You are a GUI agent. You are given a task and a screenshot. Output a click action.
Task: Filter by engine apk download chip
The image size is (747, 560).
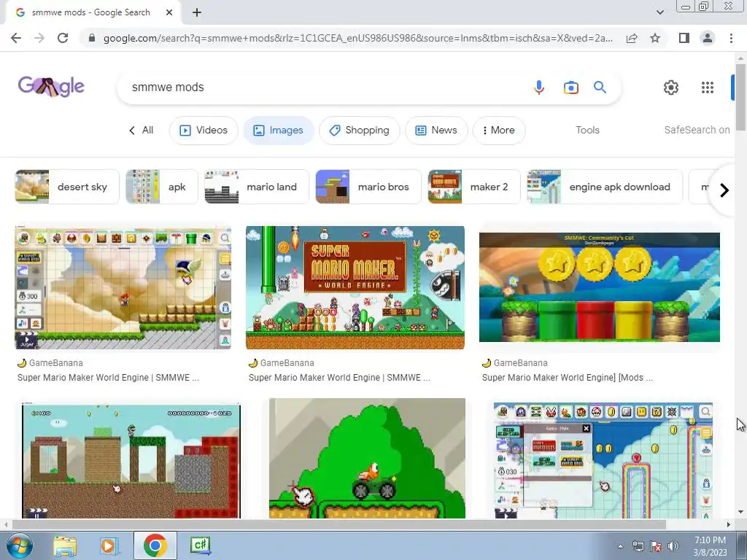605,187
